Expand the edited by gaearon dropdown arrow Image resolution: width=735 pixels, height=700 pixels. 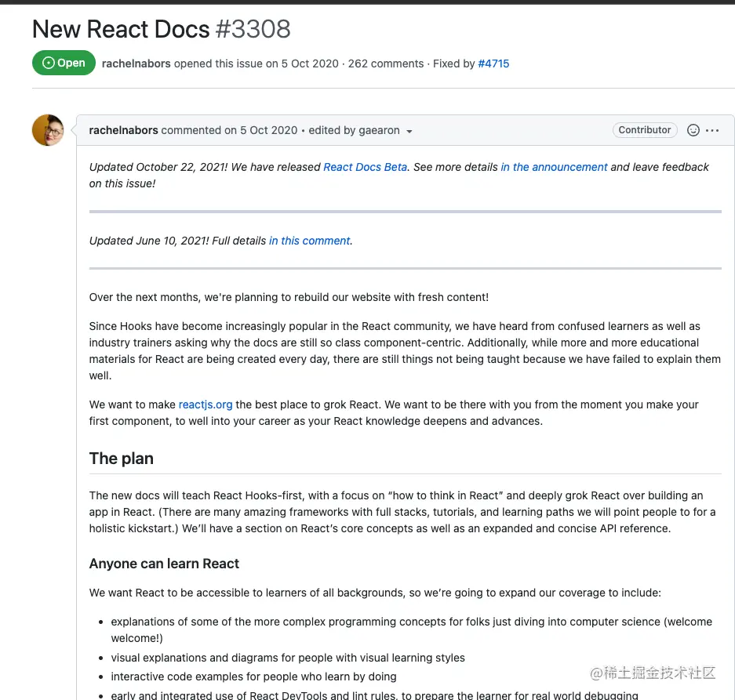tap(409, 131)
